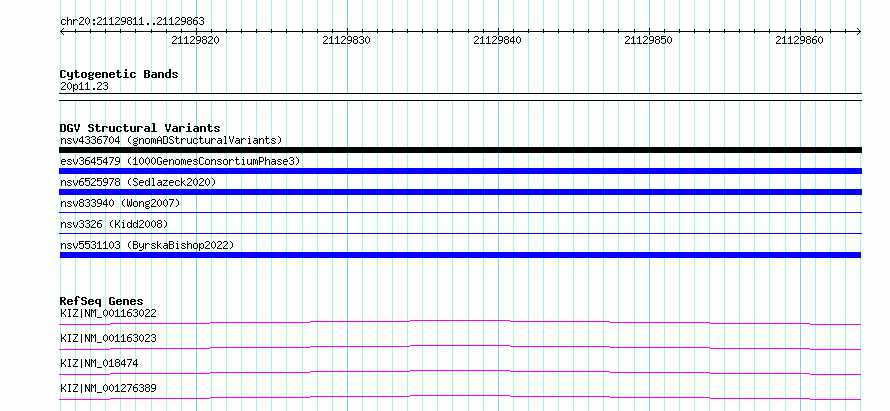Select the RefSeq Genes track heading
Viewport: 890px width, 411px height.
(x=102, y=301)
